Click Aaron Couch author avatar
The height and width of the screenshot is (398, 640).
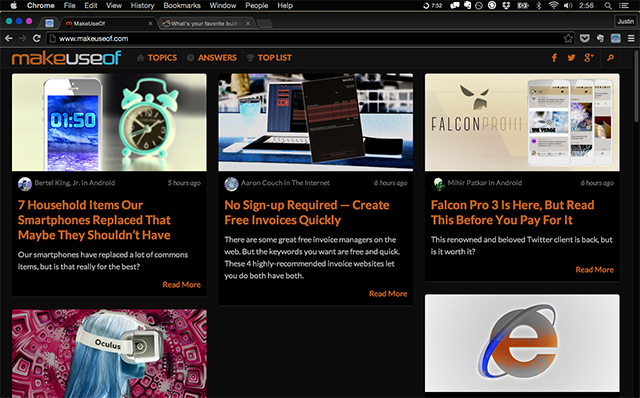231,184
